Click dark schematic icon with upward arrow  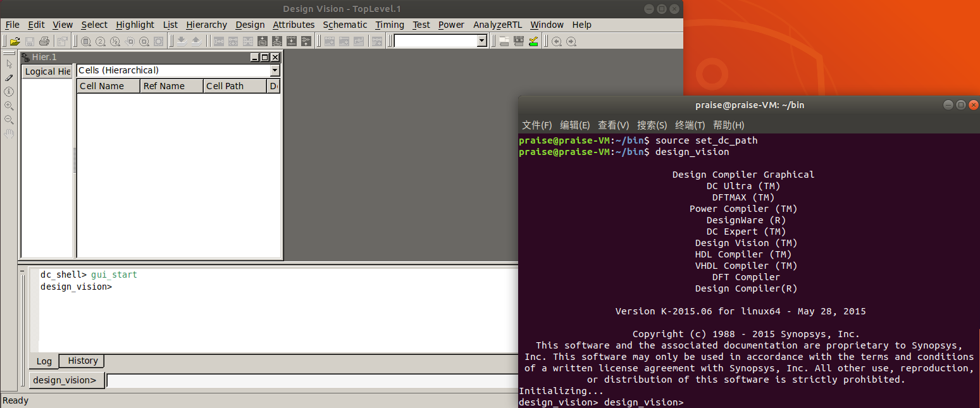[x=306, y=41]
